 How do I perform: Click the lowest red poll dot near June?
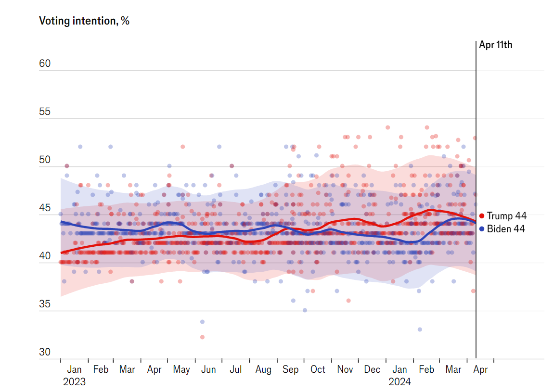coord(203,337)
